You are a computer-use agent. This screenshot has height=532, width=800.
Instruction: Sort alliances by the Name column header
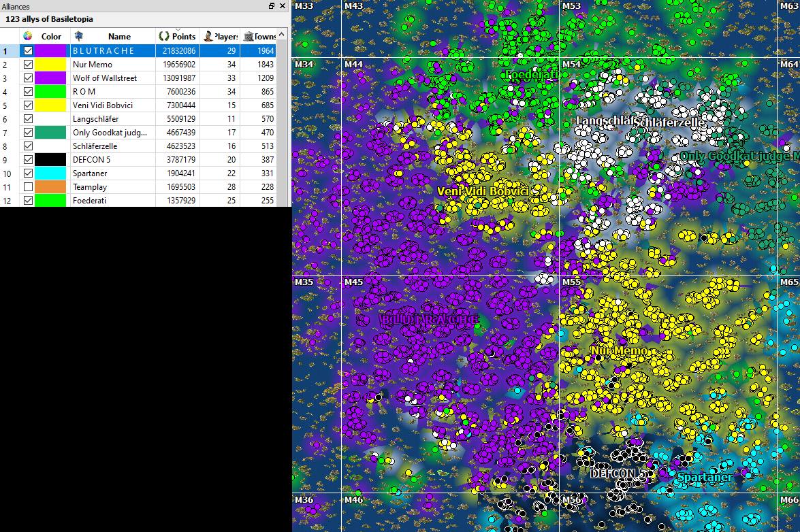point(119,37)
